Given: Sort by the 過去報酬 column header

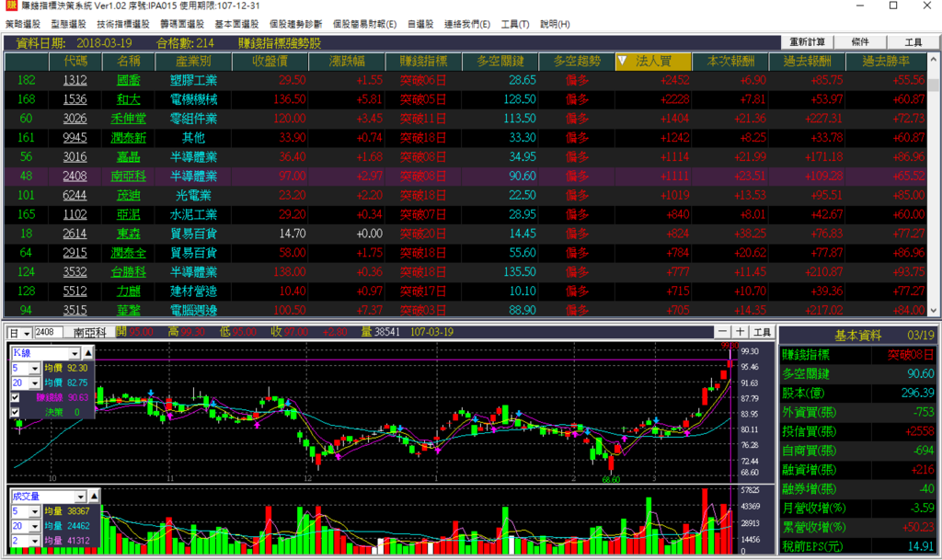Looking at the screenshot, I should pyautogui.click(x=808, y=62).
